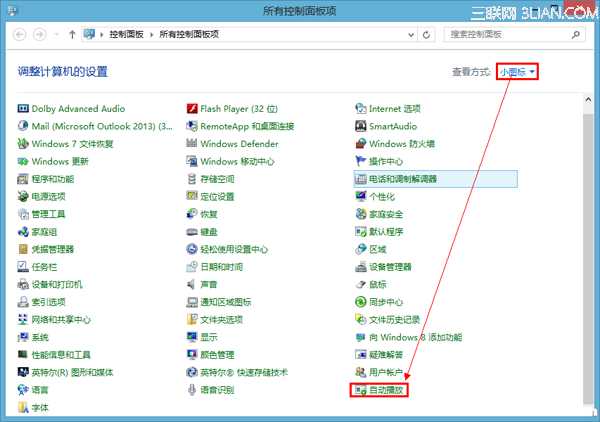The image size is (600, 422).
Task: Open 设备管理器 link
Action: pos(390,267)
